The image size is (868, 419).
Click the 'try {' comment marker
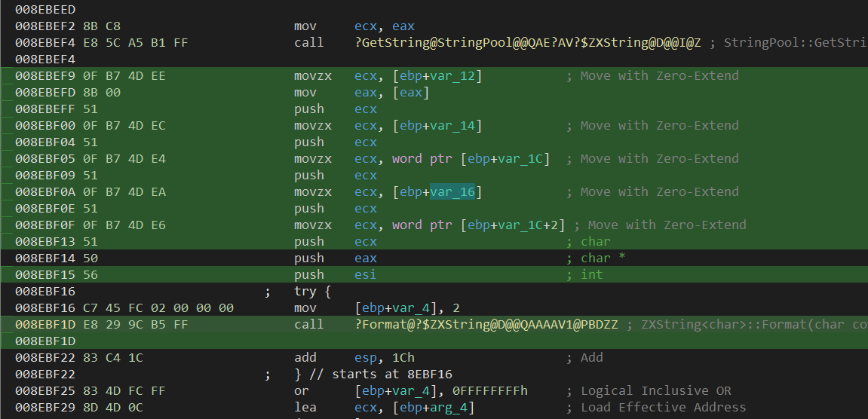[x=313, y=291]
